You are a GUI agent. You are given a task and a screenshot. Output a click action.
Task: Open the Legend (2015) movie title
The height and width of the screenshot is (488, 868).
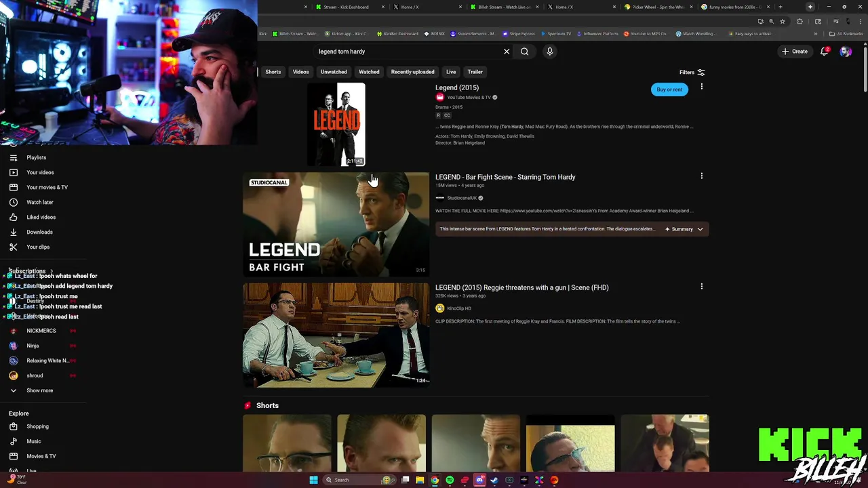coord(456,87)
